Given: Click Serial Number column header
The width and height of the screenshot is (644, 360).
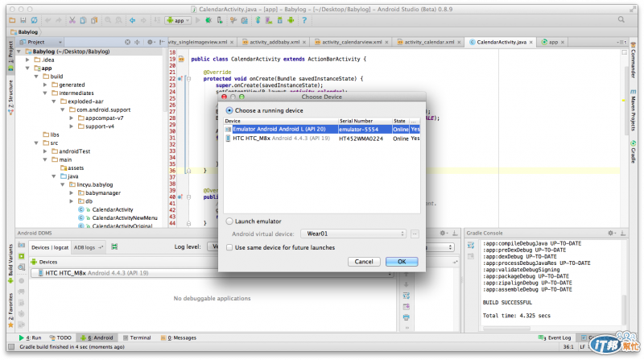Looking at the screenshot, I should pos(365,121).
